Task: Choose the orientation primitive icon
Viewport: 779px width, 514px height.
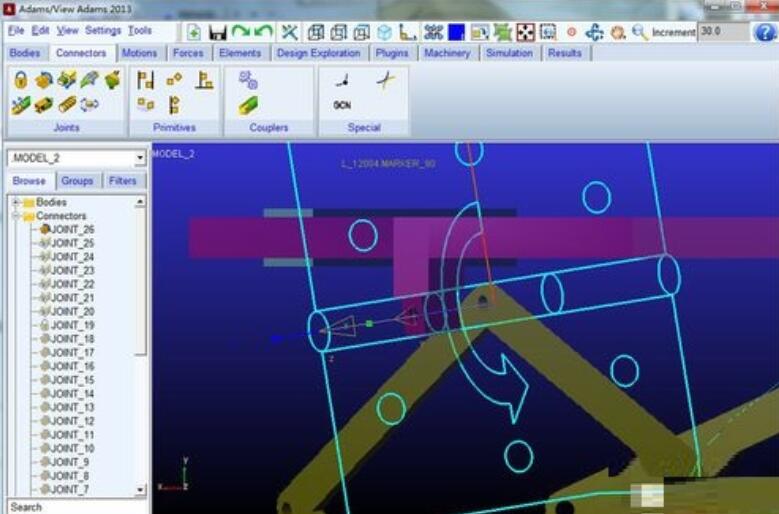Action: click(x=174, y=79)
